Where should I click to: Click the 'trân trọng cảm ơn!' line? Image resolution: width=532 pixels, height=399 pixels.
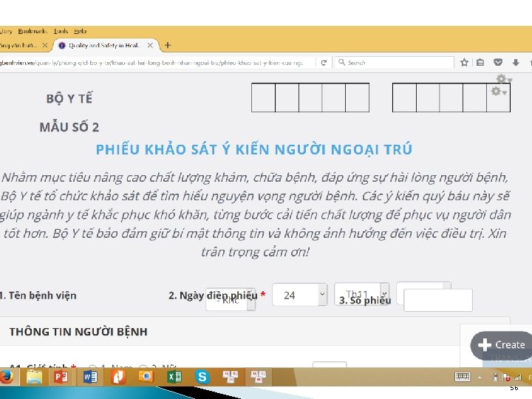(x=255, y=252)
